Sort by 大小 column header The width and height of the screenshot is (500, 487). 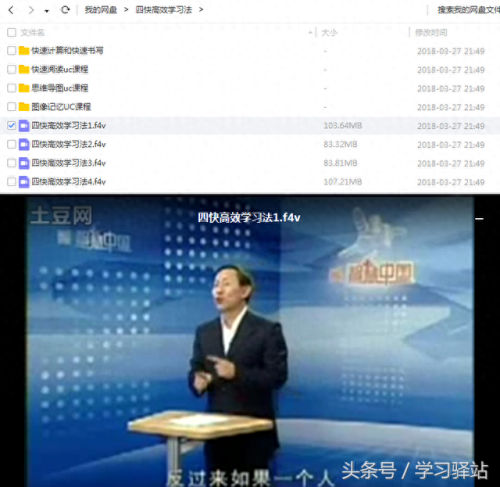pos(329,32)
